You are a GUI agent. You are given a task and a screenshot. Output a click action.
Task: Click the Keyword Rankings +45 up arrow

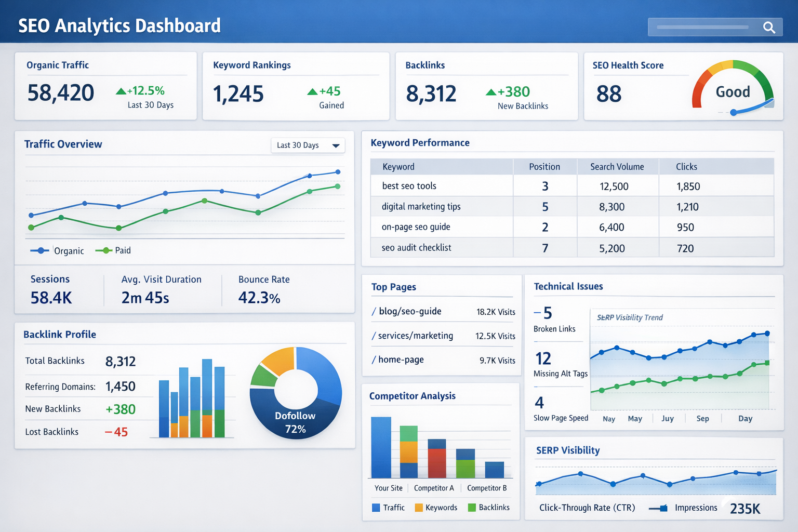312,92
